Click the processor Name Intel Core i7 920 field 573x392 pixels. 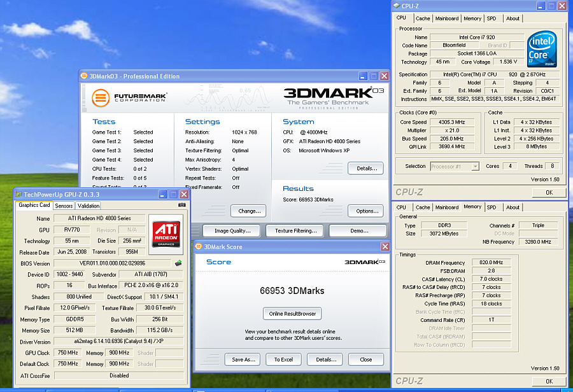coord(476,37)
